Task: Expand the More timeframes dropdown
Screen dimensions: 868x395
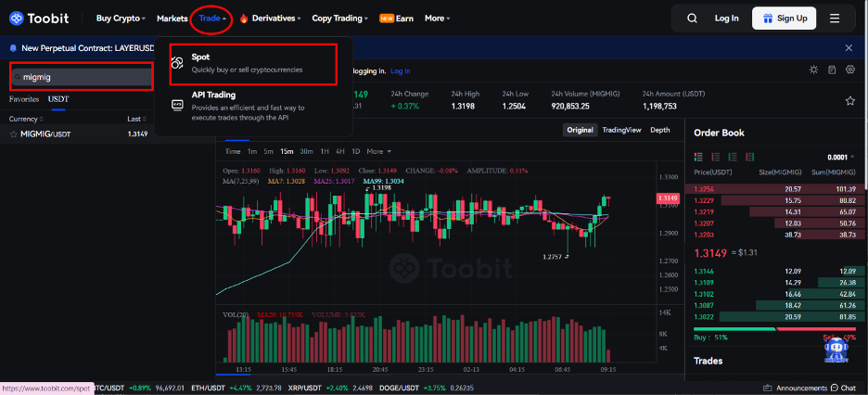Action: tap(378, 151)
